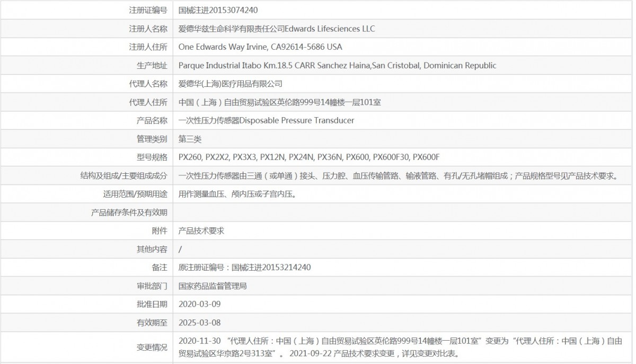Select the 代理人名称 label cell

coord(148,84)
